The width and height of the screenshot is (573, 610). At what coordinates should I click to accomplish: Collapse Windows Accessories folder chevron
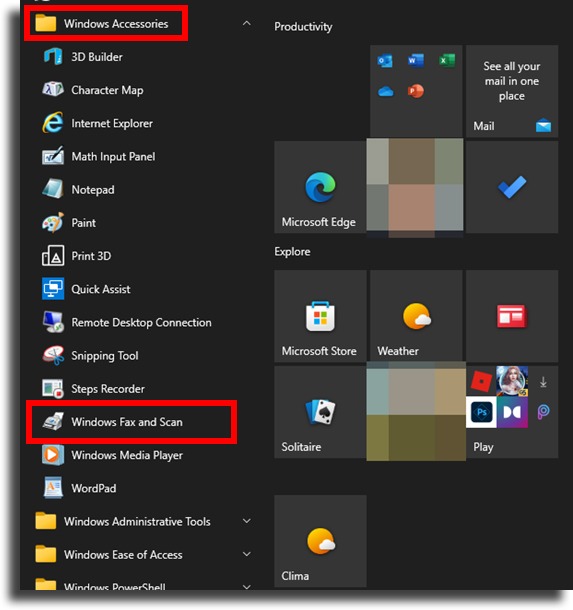(x=246, y=23)
